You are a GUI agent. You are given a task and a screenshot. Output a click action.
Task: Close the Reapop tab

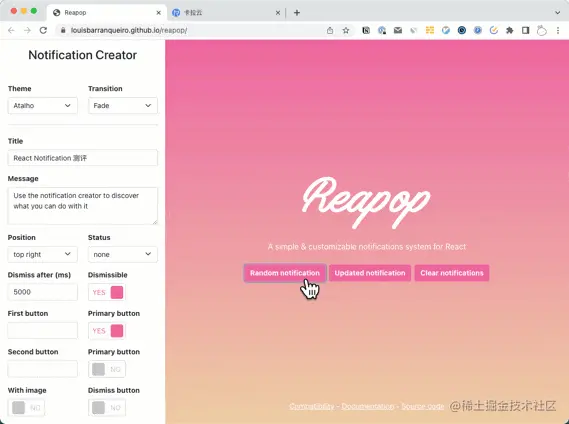pos(159,13)
